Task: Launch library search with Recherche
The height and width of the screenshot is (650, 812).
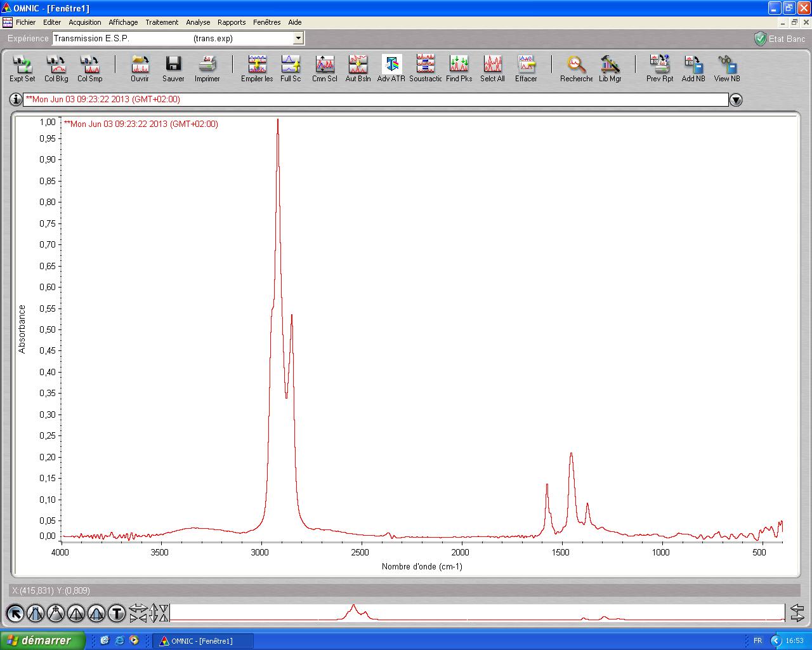Action: [x=577, y=69]
